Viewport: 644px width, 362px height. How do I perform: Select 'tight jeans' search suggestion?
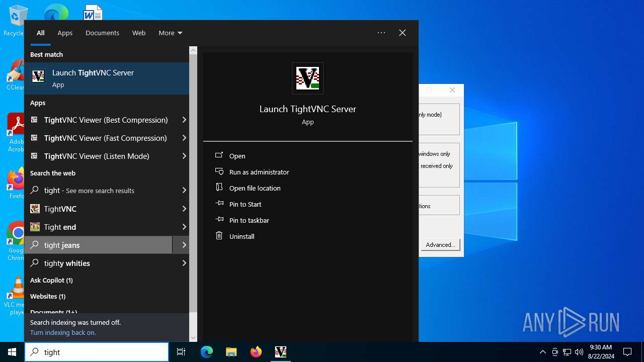coord(99,245)
